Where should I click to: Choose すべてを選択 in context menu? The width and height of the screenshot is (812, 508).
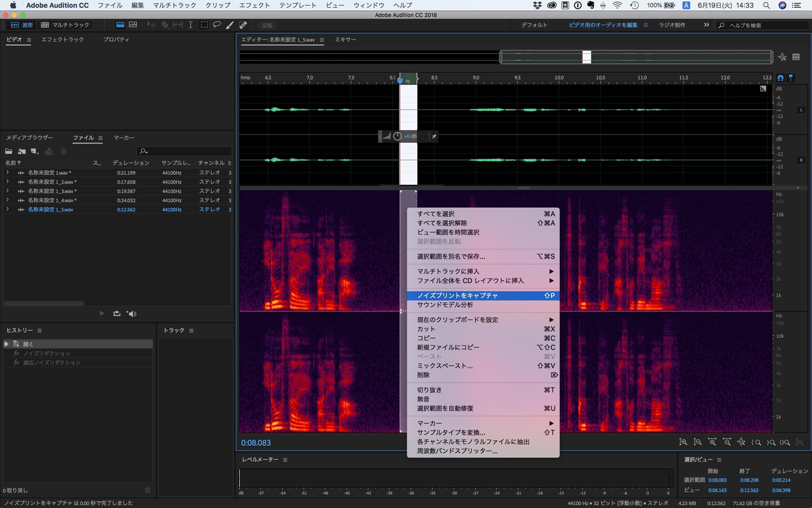tap(483, 214)
